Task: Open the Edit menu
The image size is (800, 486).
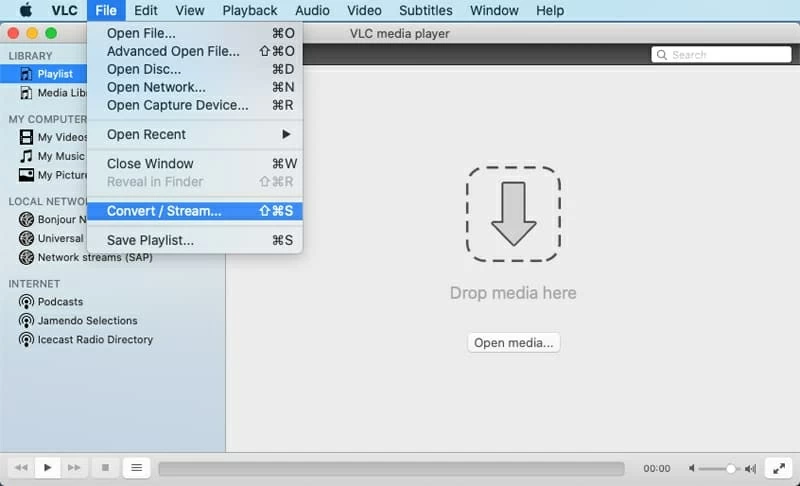Action: (145, 10)
